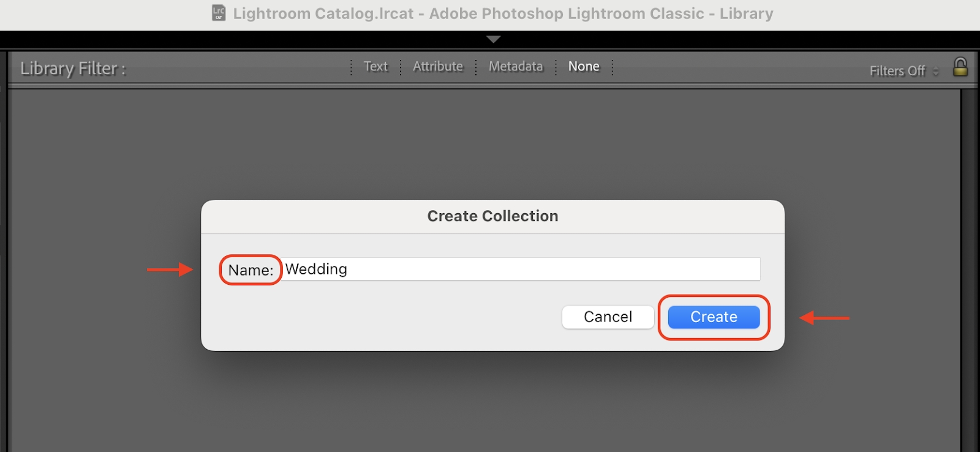The width and height of the screenshot is (980, 452).
Task: Toggle the filter lock padlock icon
Action: coord(960,67)
